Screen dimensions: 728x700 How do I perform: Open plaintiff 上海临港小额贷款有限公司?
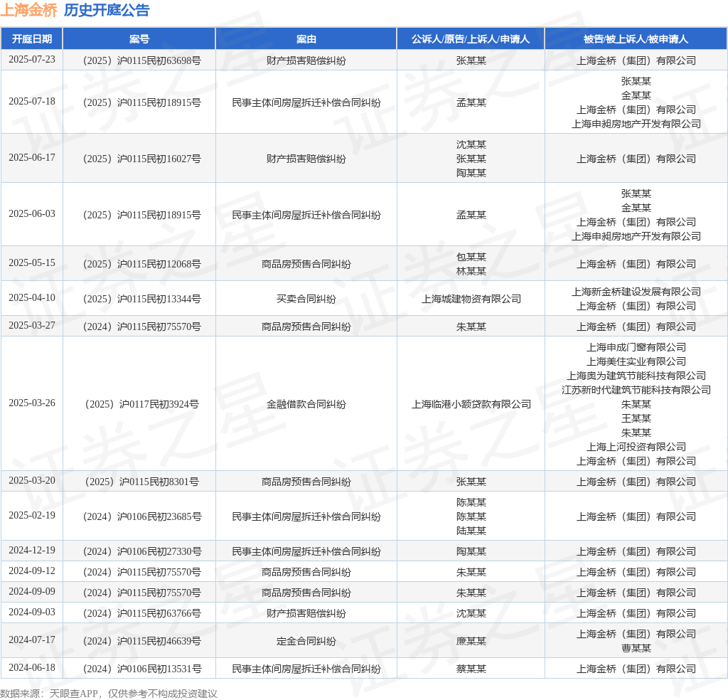tap(471, 404)
